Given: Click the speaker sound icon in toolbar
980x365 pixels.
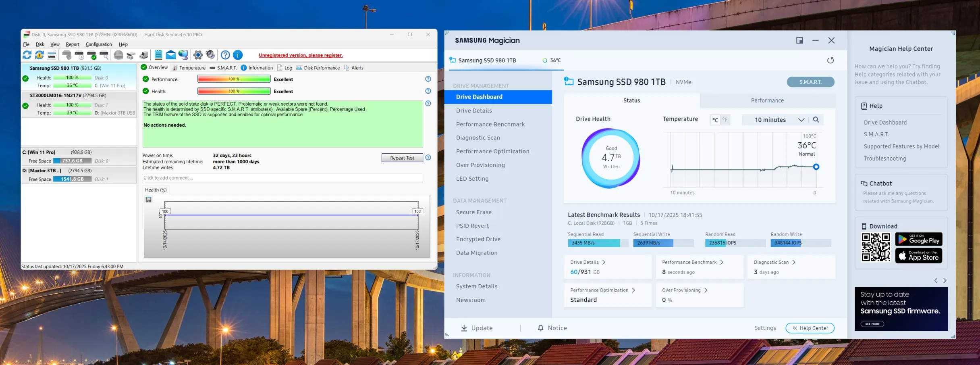Looking at the screenshot, I should click(210, 55).
